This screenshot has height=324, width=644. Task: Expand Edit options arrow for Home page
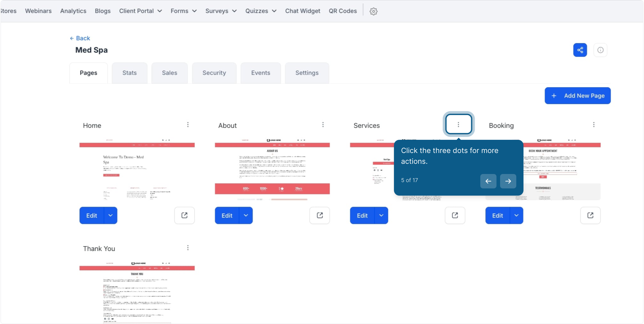[x=111, y=215]
